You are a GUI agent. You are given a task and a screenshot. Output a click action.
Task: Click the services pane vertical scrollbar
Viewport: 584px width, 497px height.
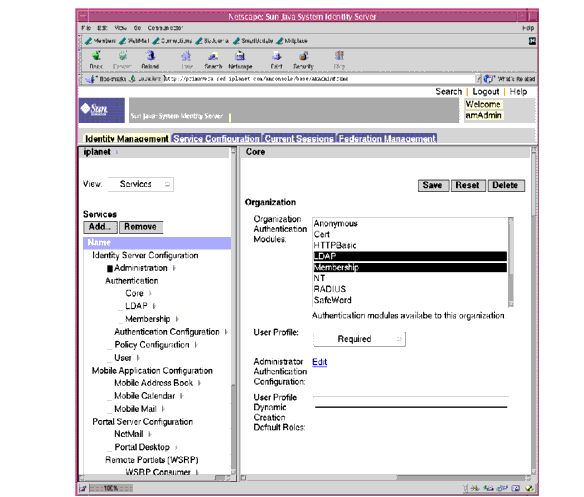tap(234, 310)
